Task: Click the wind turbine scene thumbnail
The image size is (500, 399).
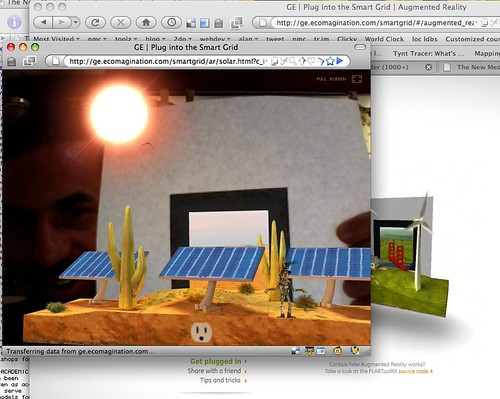Action: pos(410,255)
